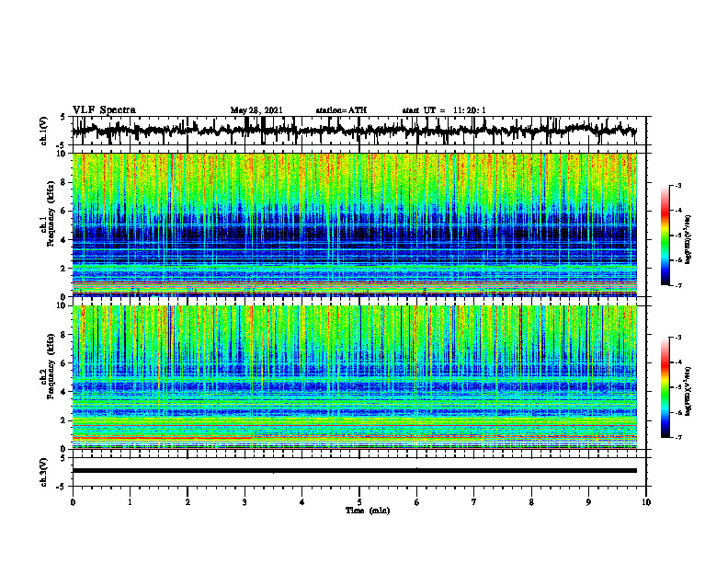Image resolution: width=728 pixels, height=563 pixels.
Task: Click the ch.1 "Frequency (kHz)" axis label
Action: (x=51, y=214)
